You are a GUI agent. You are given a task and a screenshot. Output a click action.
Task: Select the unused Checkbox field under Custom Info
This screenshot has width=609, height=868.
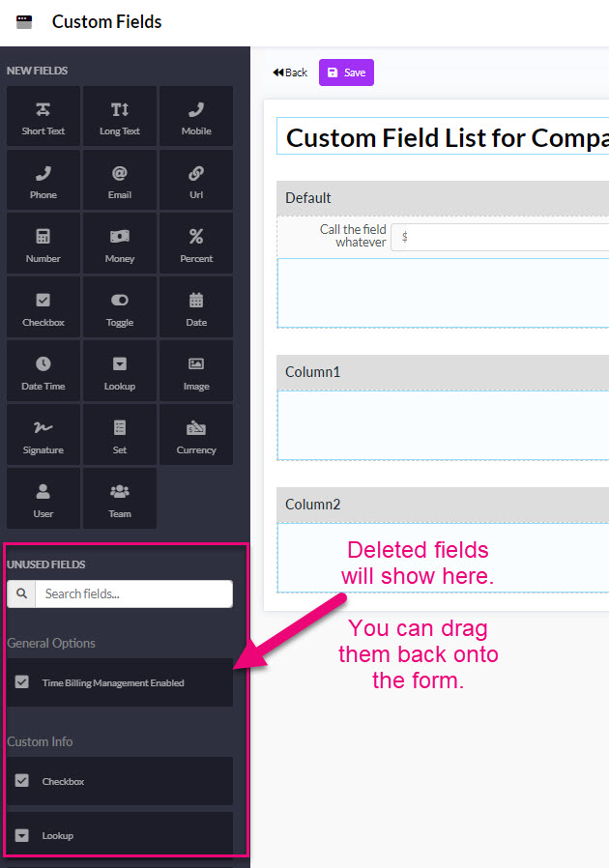[x=120, y=781]
